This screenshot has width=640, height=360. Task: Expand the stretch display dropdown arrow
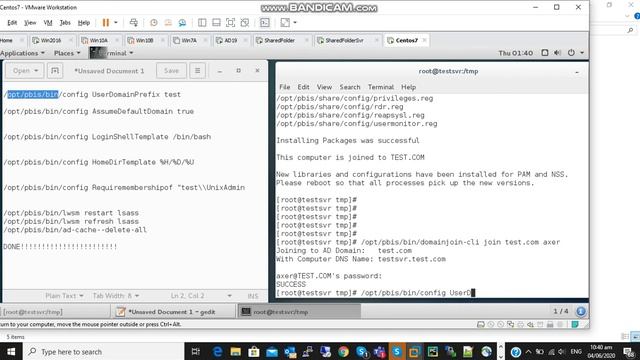(295, 23)
